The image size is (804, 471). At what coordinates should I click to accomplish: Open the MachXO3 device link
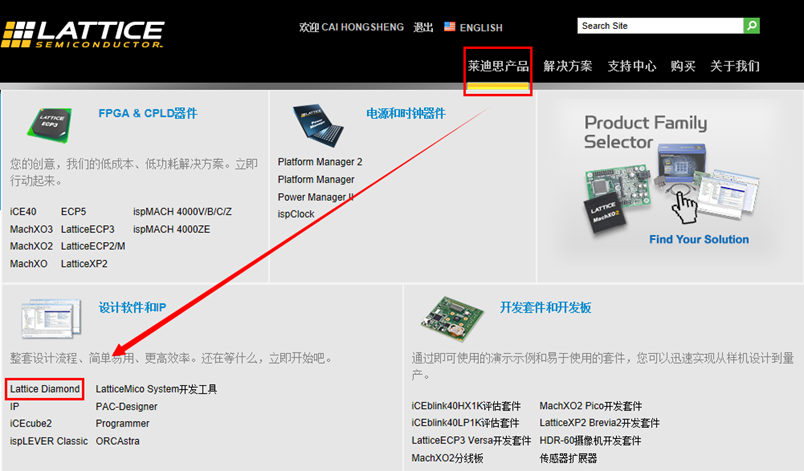31,229
